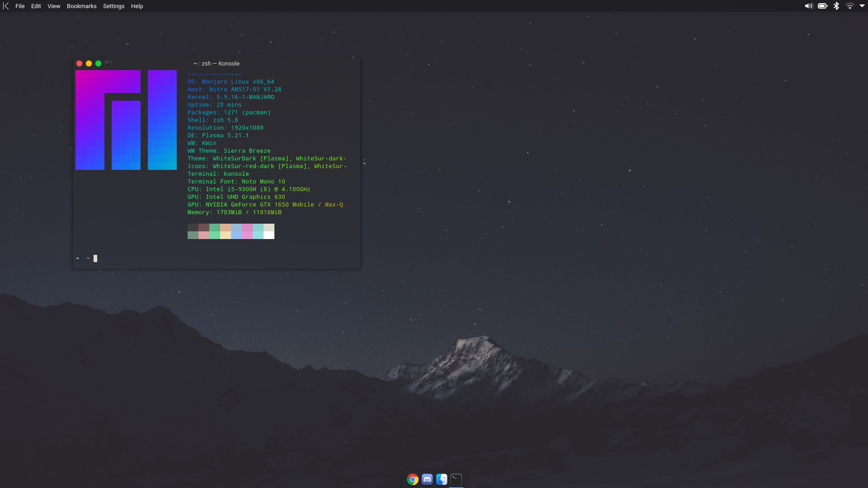Open the File menu of Konsole
868x488 pixels.
point(20,6)
